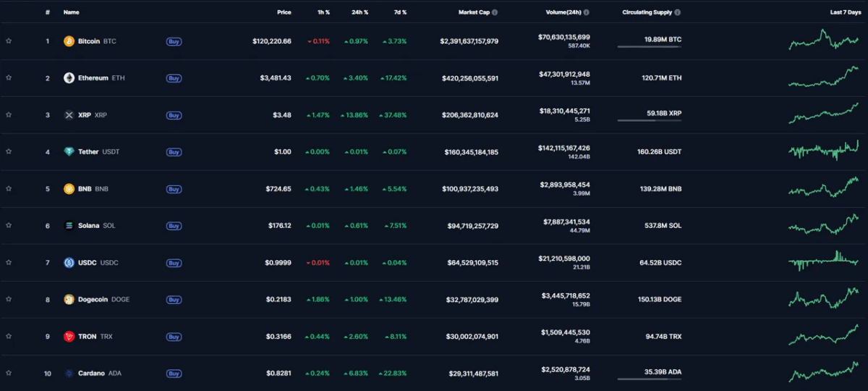The width and height of the screenshot is (868, 391).
Task: Add BNB to watchlist via star
Action: [x=9, y=189]
